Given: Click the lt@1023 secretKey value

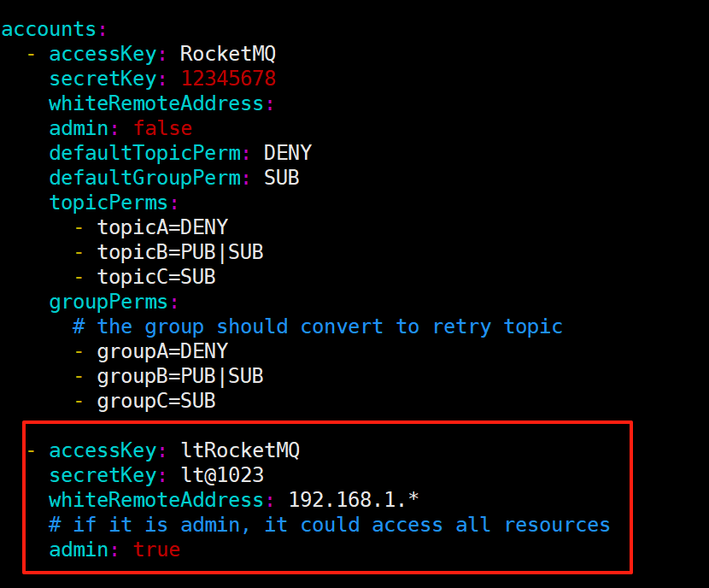Looking at the screenshot, I should 222,475.
